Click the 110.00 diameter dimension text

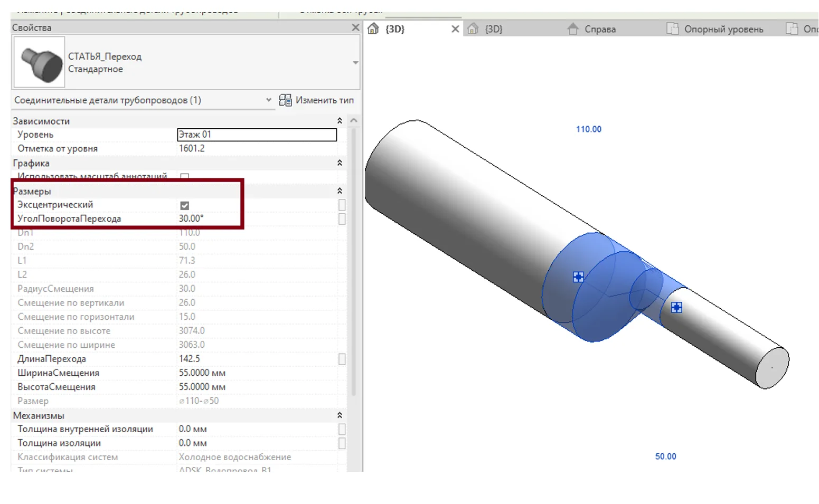coord(588,129)
